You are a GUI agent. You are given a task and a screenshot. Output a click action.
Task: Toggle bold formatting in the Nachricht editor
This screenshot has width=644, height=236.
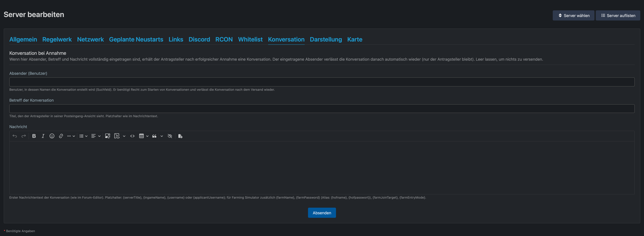click(x=34, y=136)
